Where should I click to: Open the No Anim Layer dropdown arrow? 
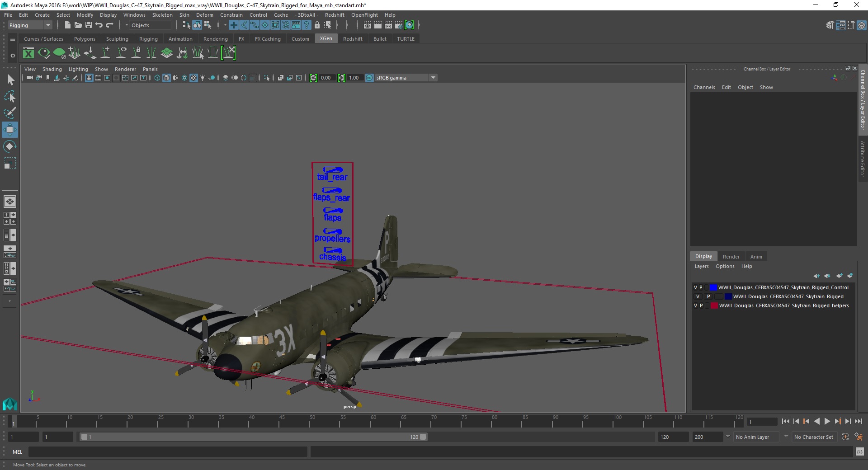point(727,437)
